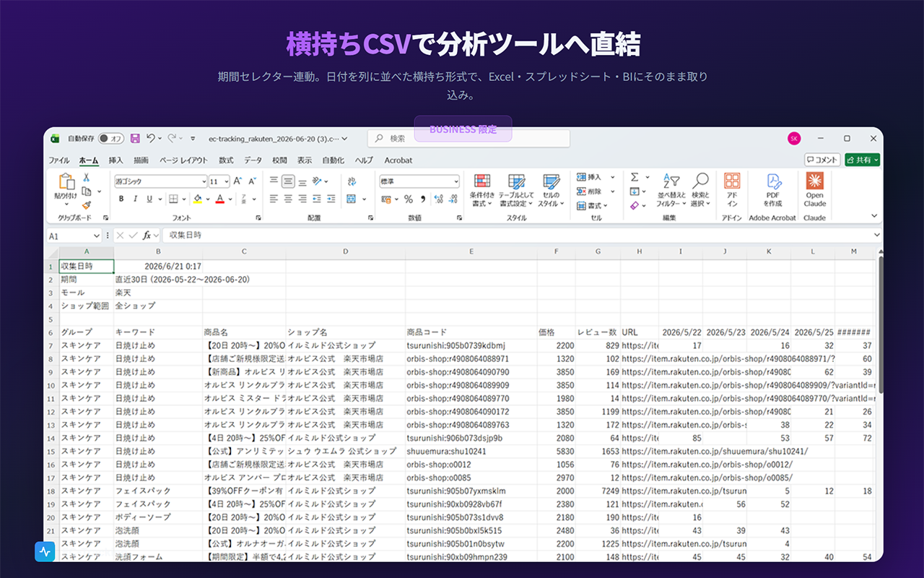This screenshot has height=578, width=924.
Task: Apply Comma Style number format
Action: point(422,199)
